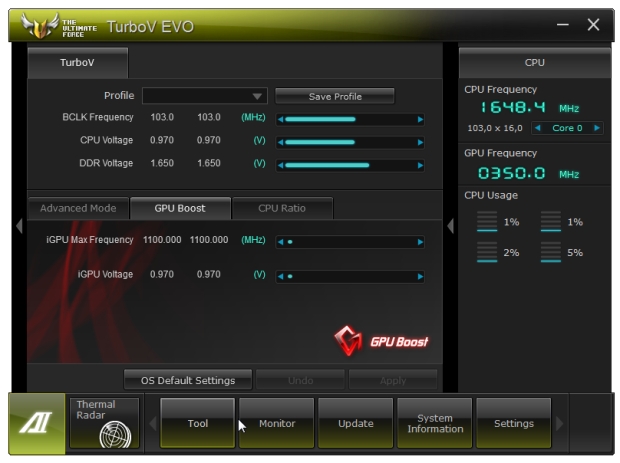
Task: Lower iGPU Voltage with left arrow
Action: [x=280, y=276]
